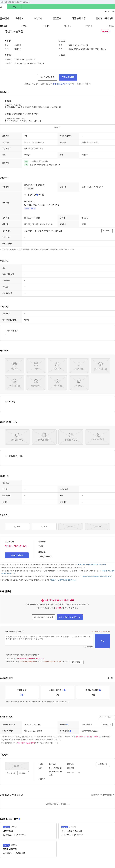Jump to the 근무조건 section tab

[25, 26]
